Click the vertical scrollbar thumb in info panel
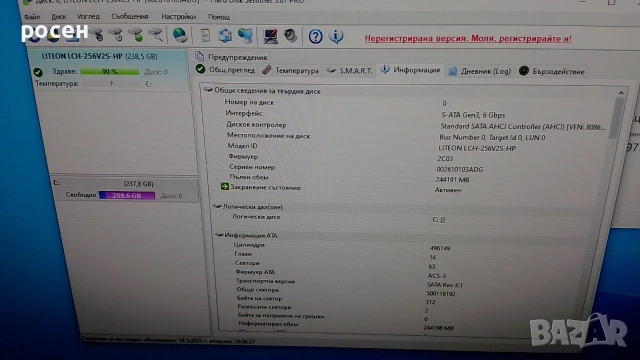The height and width of the screenshot is (360, 640). pos(616,118)
